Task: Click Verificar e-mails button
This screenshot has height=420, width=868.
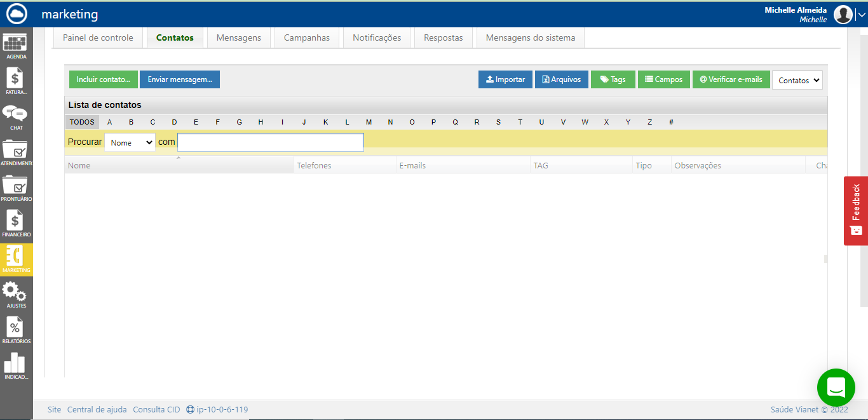Action: point(731,79)
